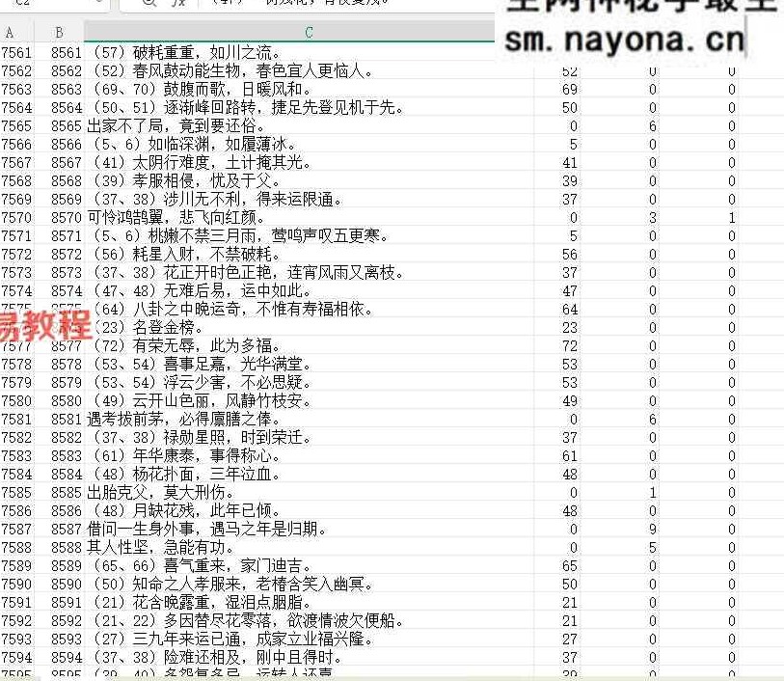
Task: Click cell 7580 in column A
Action: tap(16, 401)
